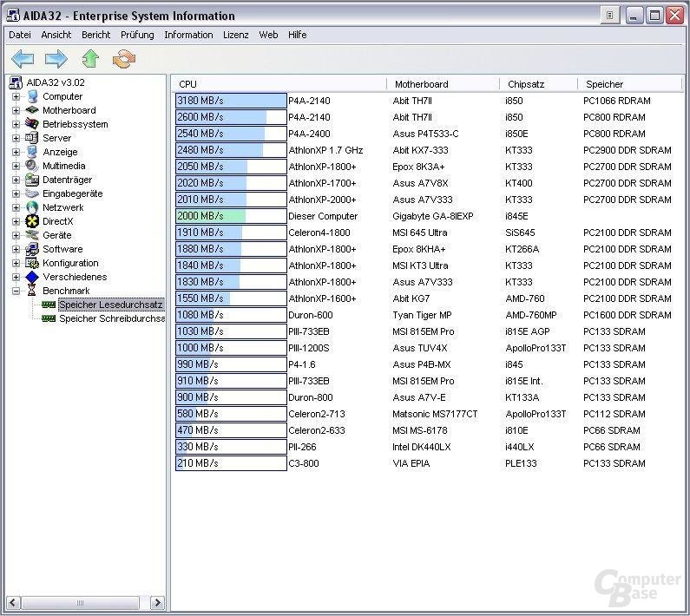
Task: Expand the Anzeige tree node
Action: point(16,152)
